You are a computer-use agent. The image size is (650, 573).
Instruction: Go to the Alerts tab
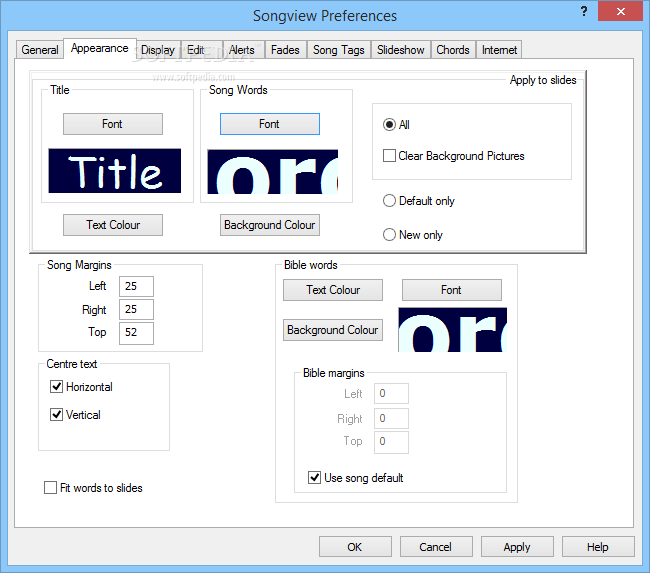[x=244, y=50]
